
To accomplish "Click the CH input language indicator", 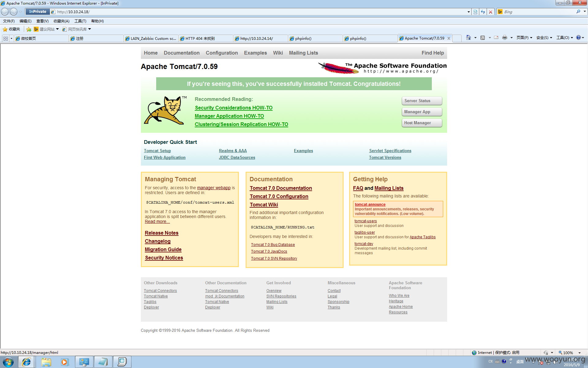I will tap(490, 362).
